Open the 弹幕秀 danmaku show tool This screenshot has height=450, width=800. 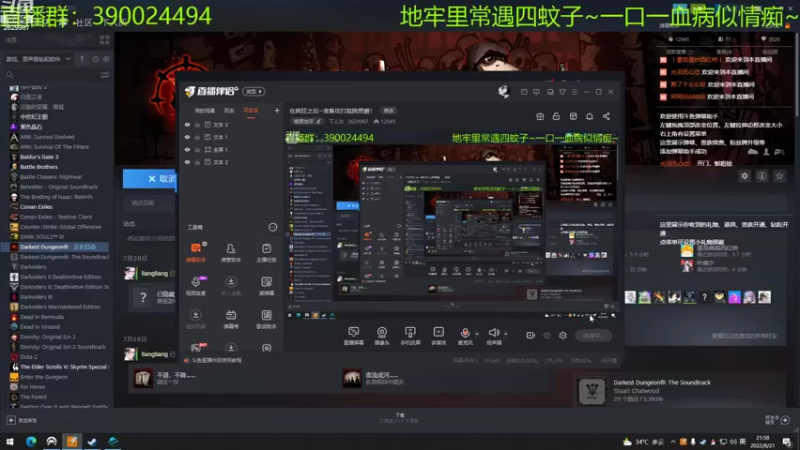(x=231, y=319)
